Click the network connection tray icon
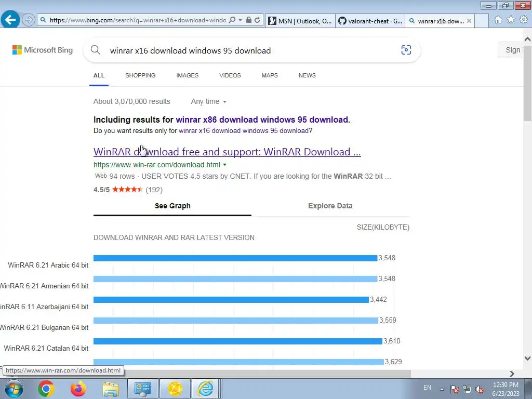The width and height of the screenshot is (532, 399). coord(467,389)
